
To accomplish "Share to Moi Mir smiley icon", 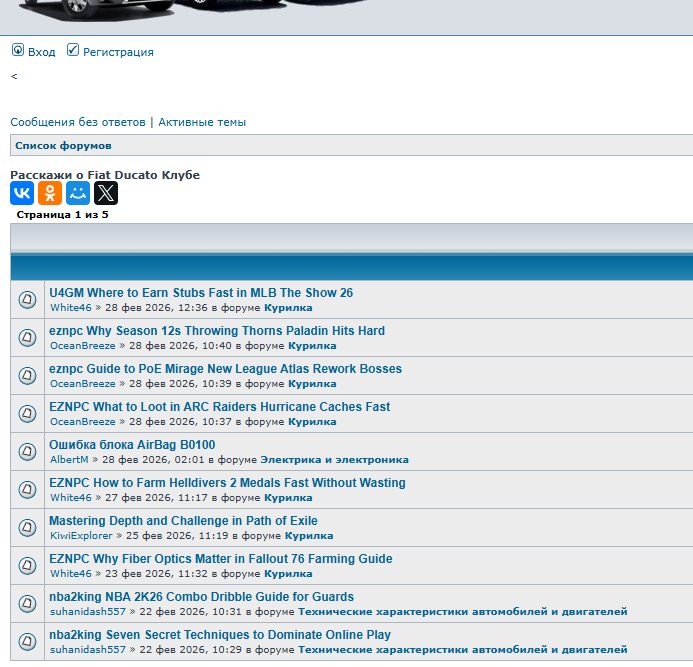I will point(78,193).
